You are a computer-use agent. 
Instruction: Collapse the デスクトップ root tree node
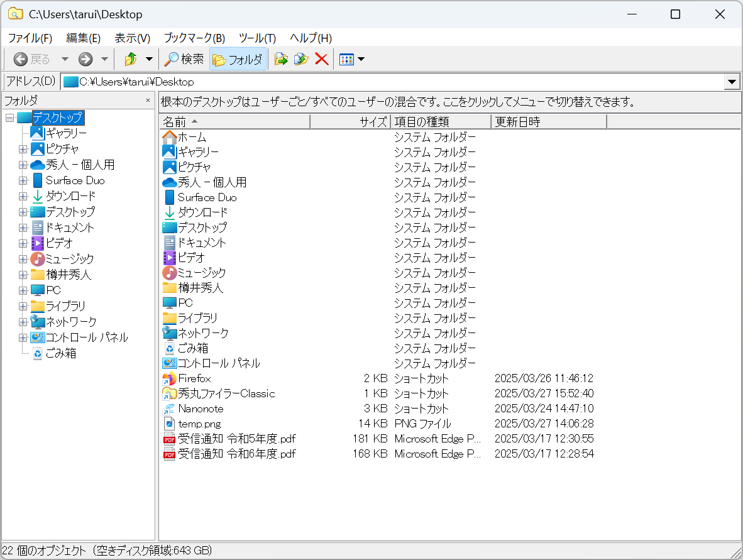pos(10,118)
